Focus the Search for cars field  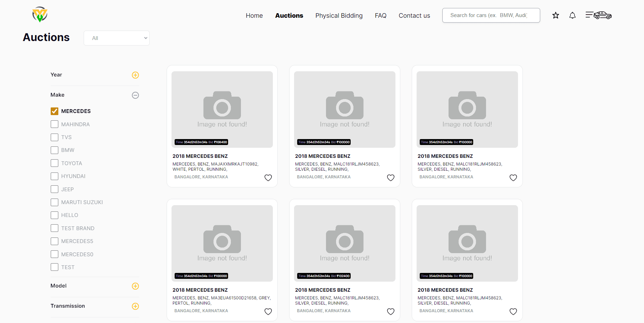point(491,15)
